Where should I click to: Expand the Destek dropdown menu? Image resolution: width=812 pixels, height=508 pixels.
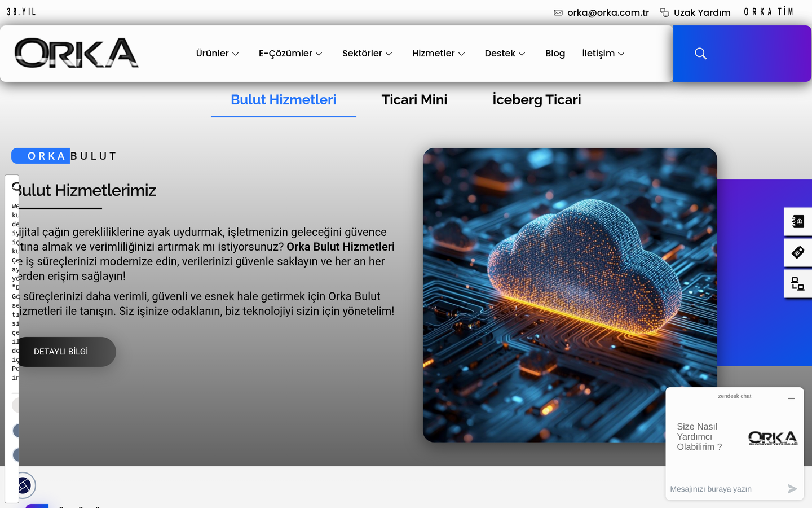(505, 54)
